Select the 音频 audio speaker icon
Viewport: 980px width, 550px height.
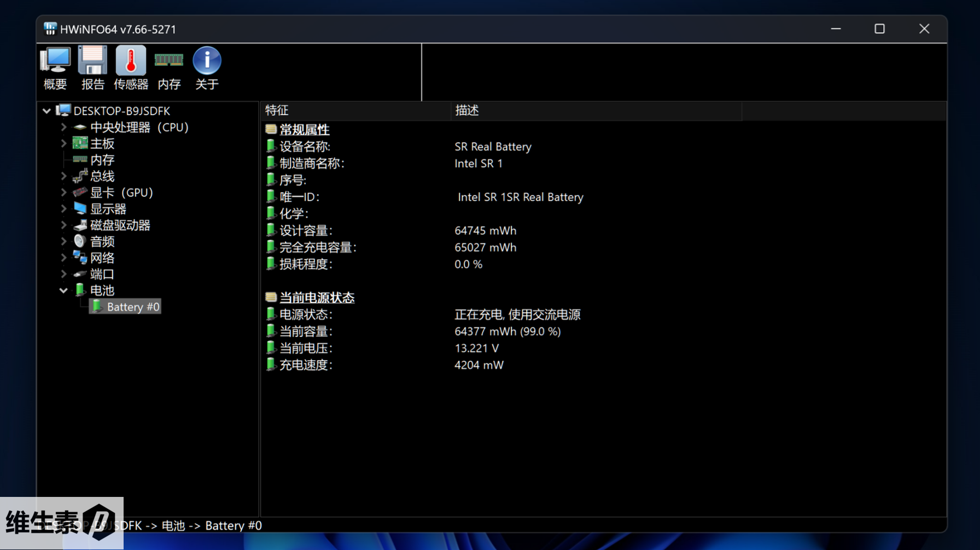[x=80, y=241]
